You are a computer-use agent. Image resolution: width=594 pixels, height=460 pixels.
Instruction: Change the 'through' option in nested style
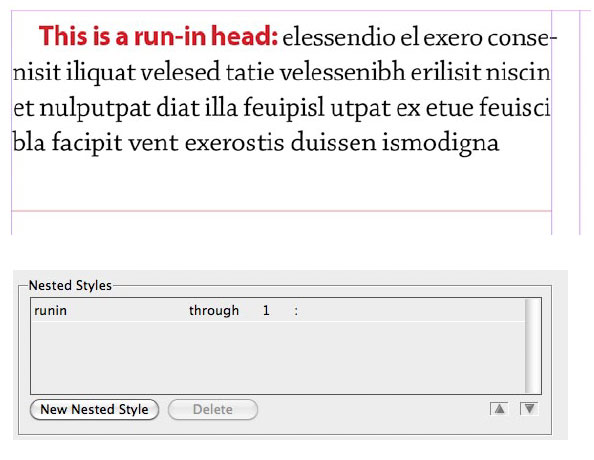(x=214, y=311)
